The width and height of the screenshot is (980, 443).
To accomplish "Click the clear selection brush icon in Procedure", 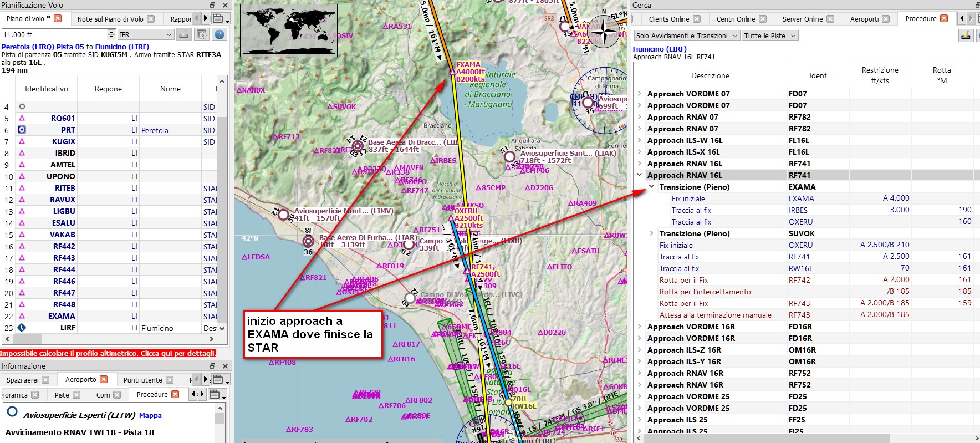I will 966,35.
